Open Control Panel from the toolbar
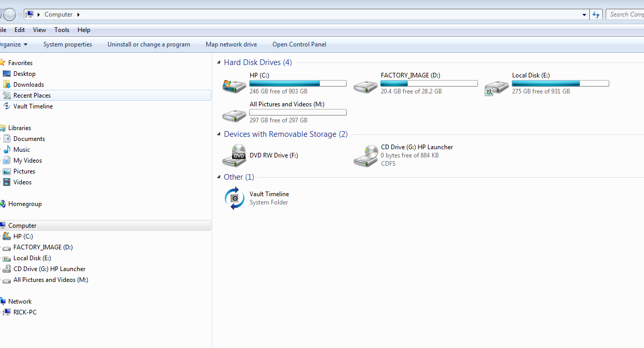Image resolution: width=644 pixels, height=348 pixels. pyautogui.click(x=299, y=44)
